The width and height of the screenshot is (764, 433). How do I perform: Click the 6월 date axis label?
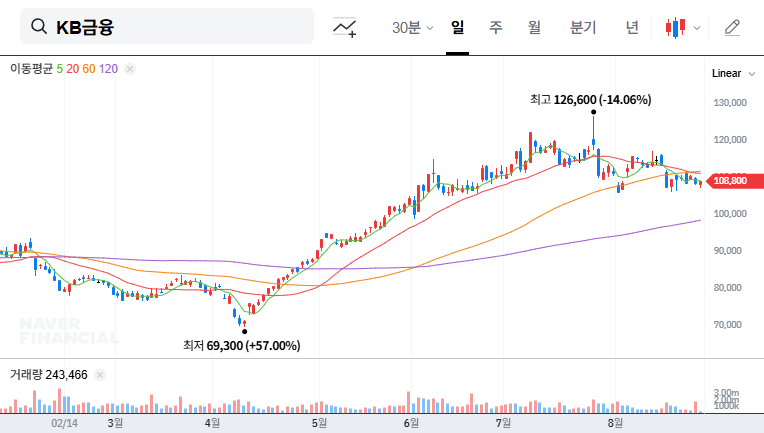tap(411, 423)
